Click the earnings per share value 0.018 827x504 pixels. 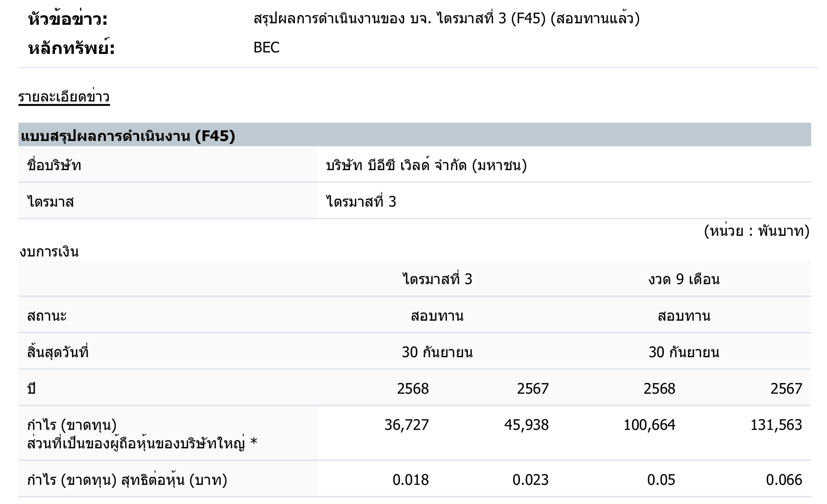click(411, 480)
